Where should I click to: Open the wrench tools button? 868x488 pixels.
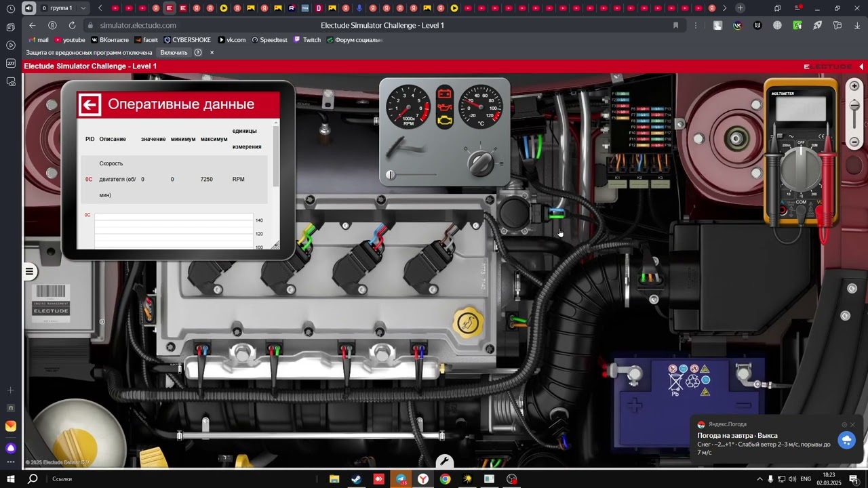pyautogui.click(x=444, y=462)
